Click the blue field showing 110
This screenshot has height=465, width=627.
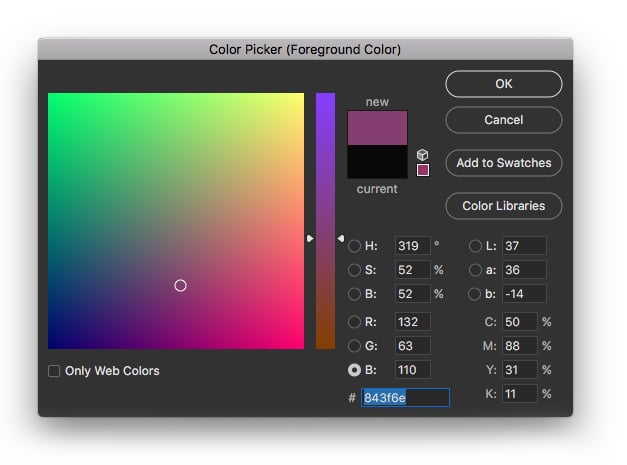tap(413, 370)
